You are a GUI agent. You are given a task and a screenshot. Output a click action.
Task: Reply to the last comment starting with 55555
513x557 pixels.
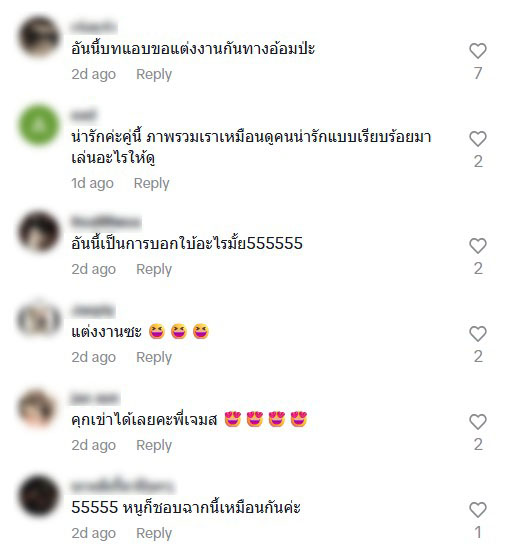(154, 533)
